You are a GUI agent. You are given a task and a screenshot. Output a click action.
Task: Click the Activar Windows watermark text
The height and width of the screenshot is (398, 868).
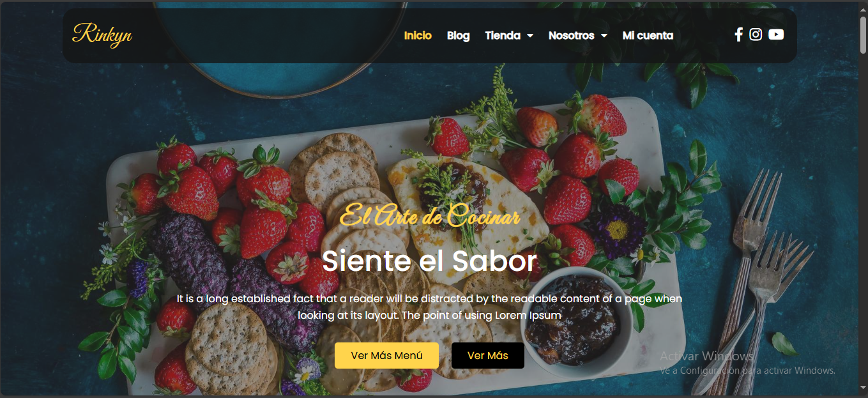pos(706,356)
